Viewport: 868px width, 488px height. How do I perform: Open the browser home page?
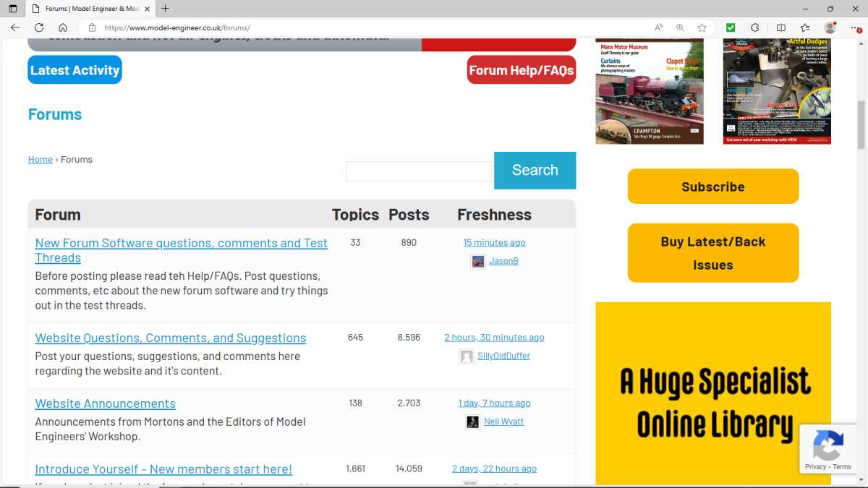63,27
